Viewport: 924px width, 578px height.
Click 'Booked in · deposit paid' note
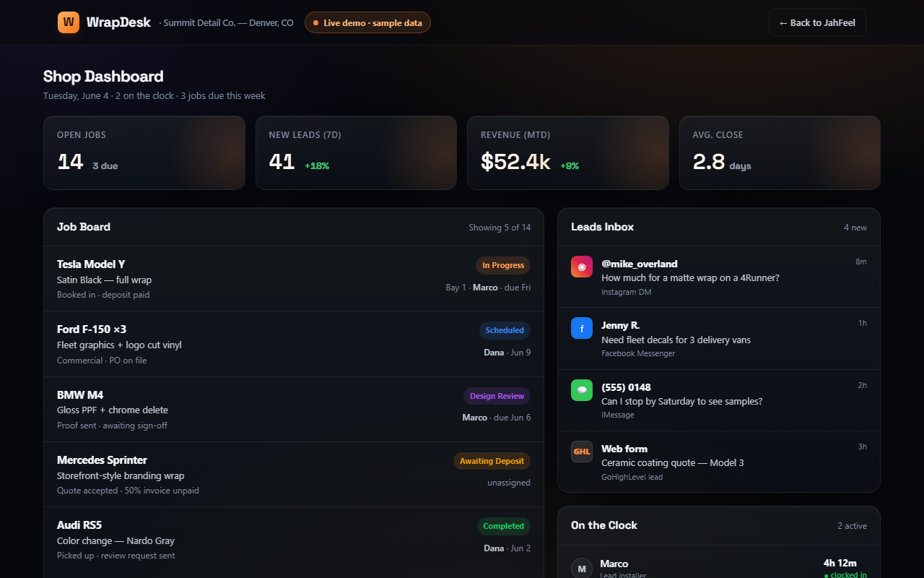click(x=103, y=295)
